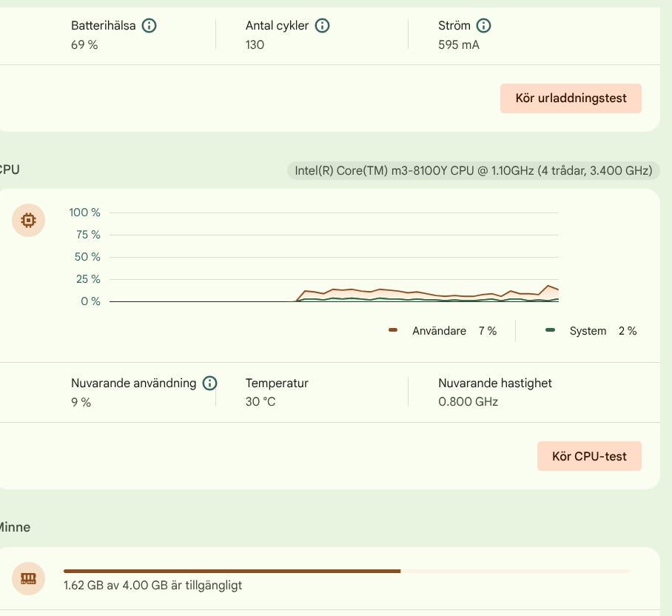Click the info icon beside Antal cykler
The height and width of the screenshot is (616, 672).
[322, 26]
